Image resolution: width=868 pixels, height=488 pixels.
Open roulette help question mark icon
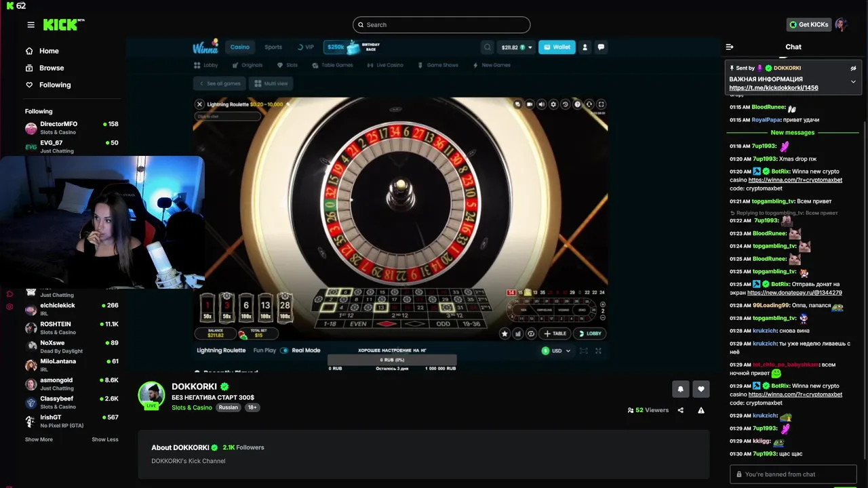tap(577, 104)
